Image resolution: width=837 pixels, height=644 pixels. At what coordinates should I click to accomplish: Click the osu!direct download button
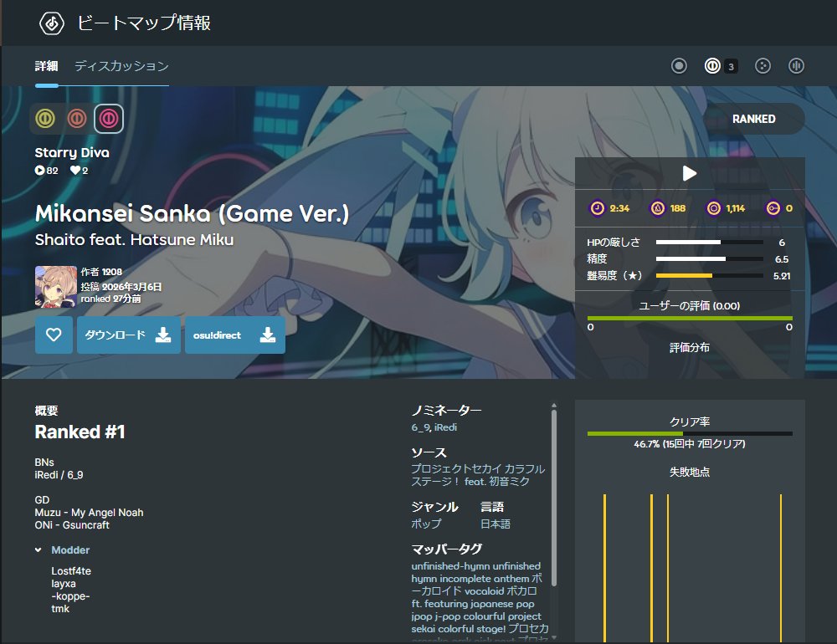235,335
